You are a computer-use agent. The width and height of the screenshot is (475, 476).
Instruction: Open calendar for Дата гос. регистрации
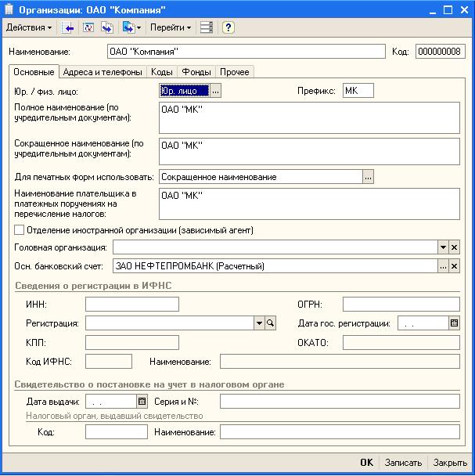point(454,323)
